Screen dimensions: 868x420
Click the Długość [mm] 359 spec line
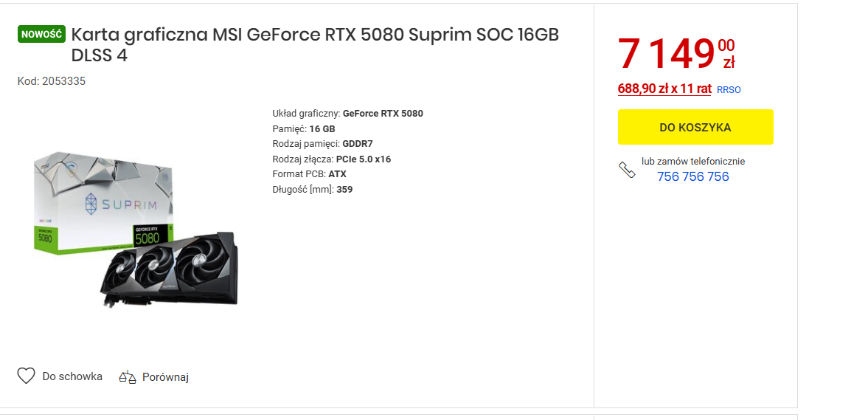pos(312,190)
